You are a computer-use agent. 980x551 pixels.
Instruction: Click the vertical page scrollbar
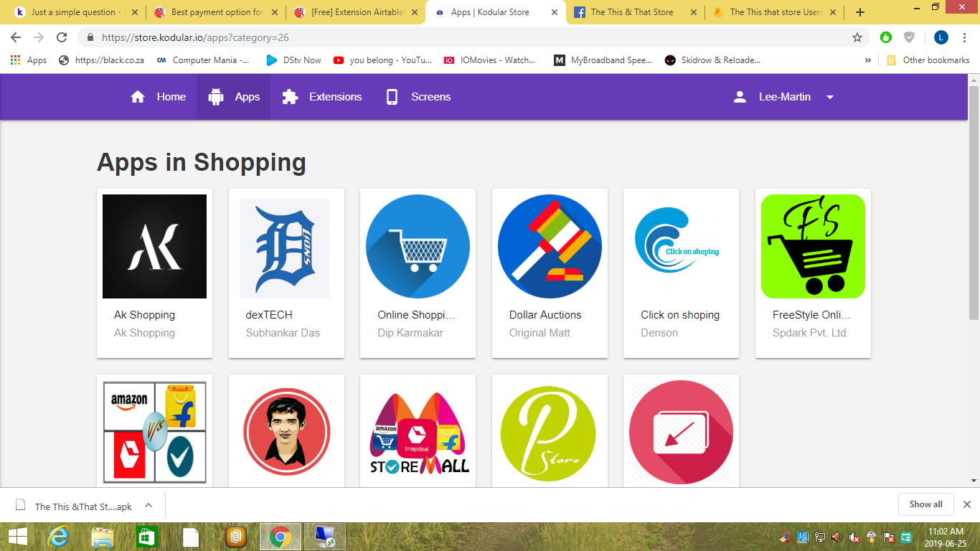(974, 215)
